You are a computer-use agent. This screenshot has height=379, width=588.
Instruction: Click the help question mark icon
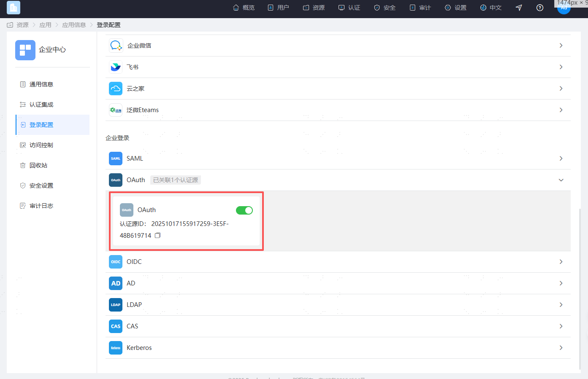539,8
